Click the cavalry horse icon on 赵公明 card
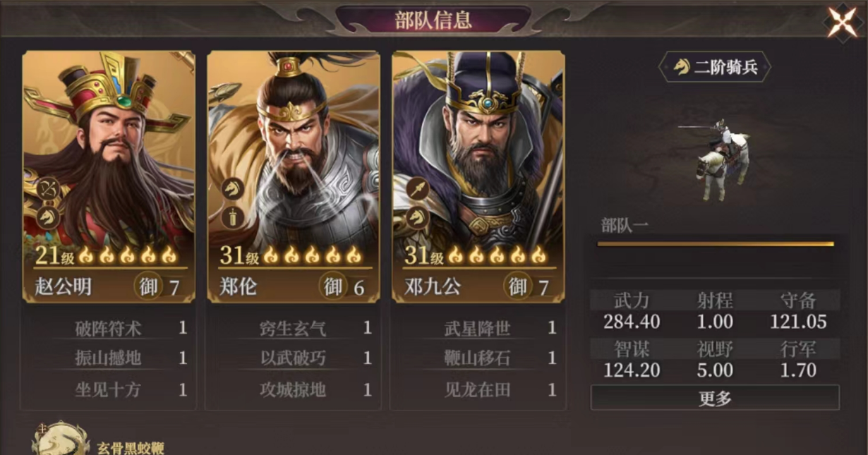This screenshot has height=455, width=868. coord(49,217)
